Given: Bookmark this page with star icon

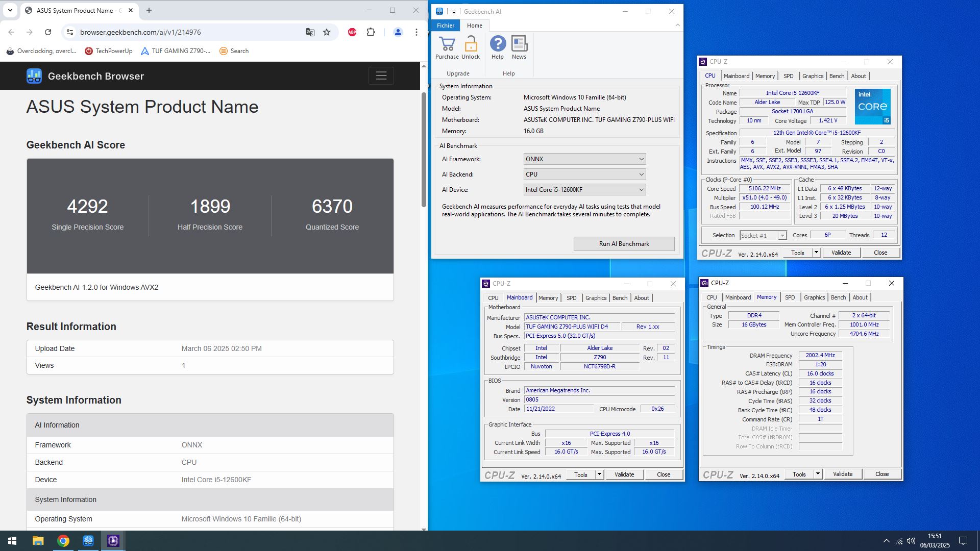Looking at the screenshot, I should (327, 32).
